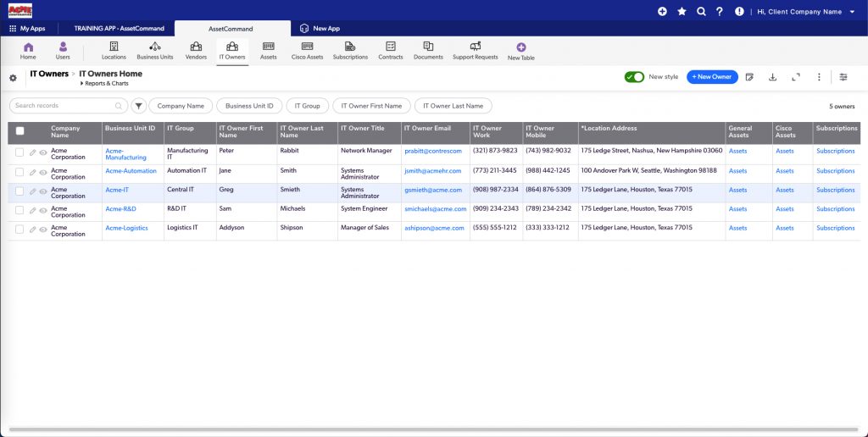Open the IT Owner Last Name filter
This screenshot has width=868, height=437.
[453, 106]
